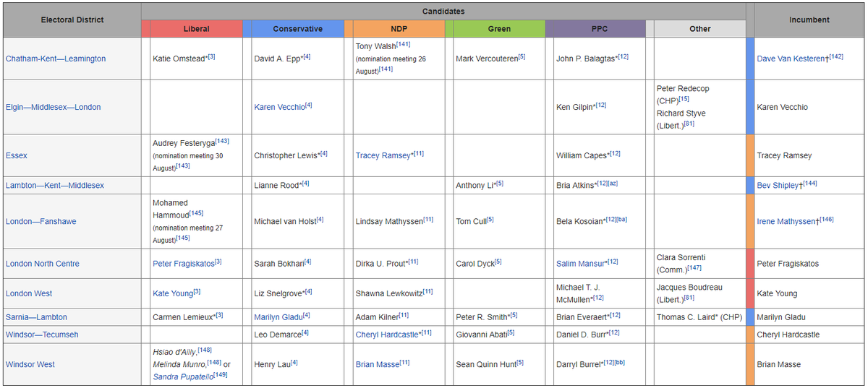Click the Conservative column header

pos(298,29)
